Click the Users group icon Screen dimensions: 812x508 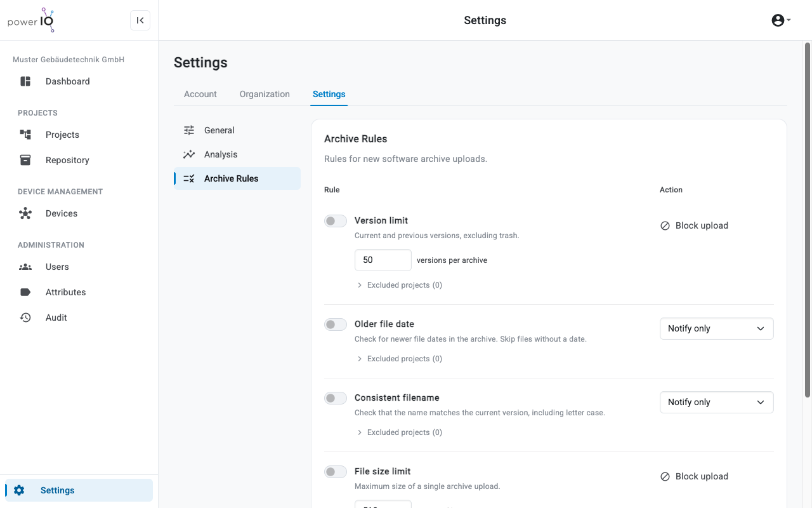25,267
